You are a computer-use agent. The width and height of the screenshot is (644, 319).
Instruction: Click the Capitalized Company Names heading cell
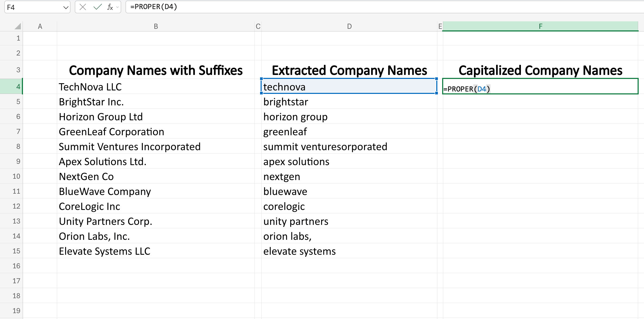(x=541, y=70)
